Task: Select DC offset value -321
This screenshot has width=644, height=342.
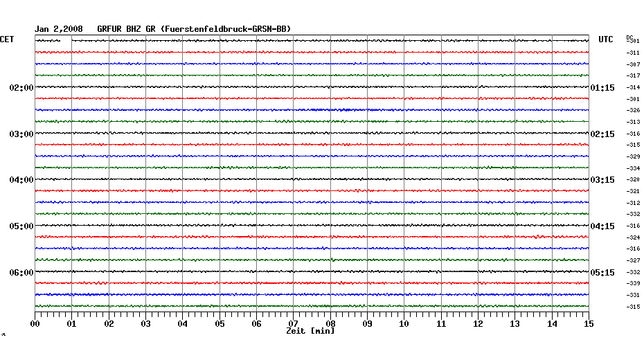Action: (633, 191)
